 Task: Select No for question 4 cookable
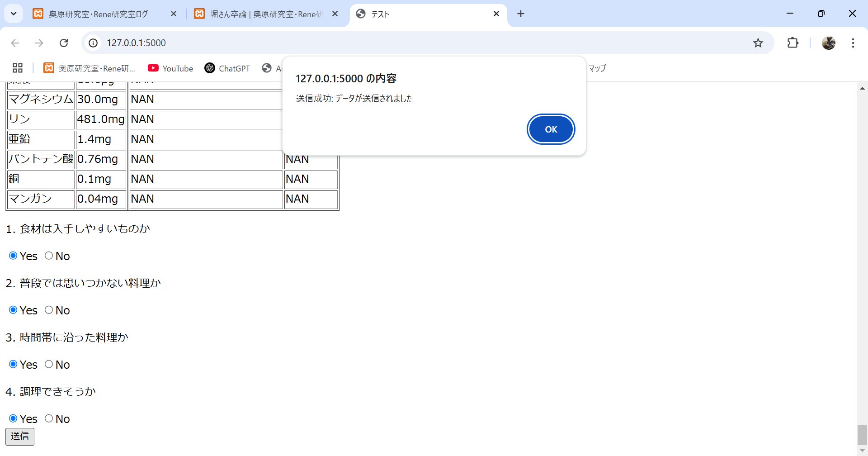click(x=49, y=418)
